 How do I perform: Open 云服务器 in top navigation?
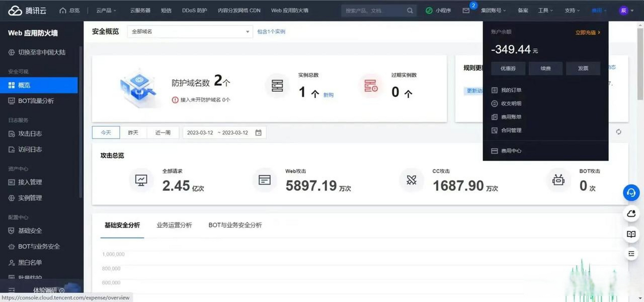click(x=140, y=10)
